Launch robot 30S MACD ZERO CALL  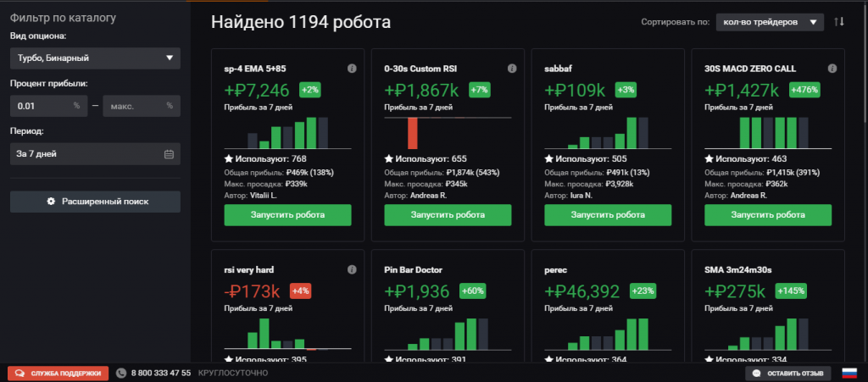(768, 215)
